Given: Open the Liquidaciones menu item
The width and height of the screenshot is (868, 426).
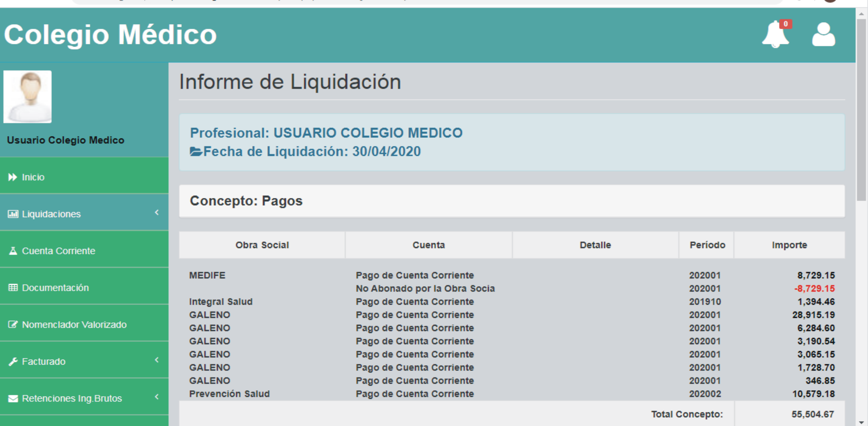Looking at the screenshot, I should point(84,212).
